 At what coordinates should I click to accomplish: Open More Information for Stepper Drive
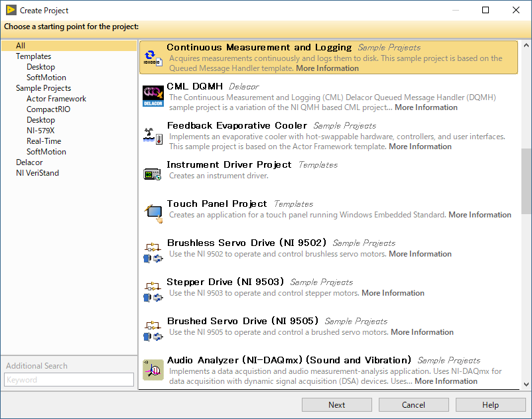click(x=393, y=293)
